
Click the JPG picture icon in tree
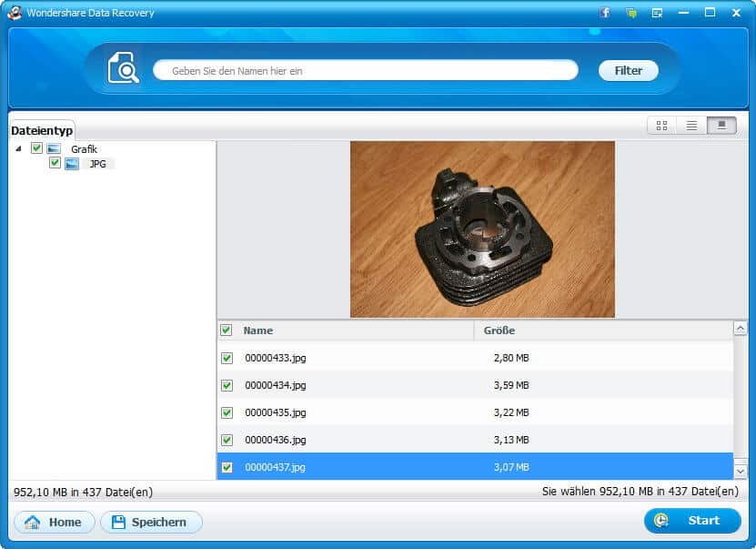pyautogui.click(x=72, y=164)
